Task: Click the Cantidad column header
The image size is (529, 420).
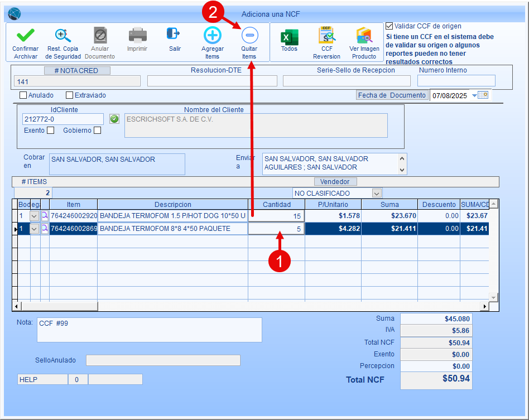Action: [277, 205]
